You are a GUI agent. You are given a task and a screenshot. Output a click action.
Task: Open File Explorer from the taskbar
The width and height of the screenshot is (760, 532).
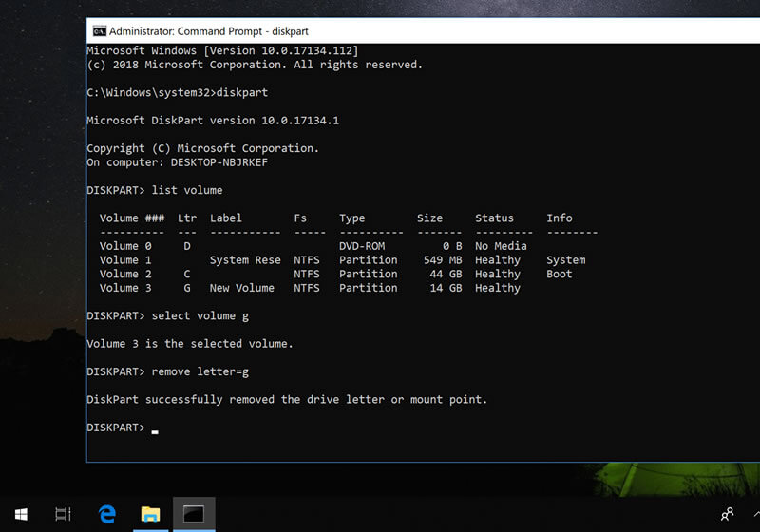coord(150,514)
